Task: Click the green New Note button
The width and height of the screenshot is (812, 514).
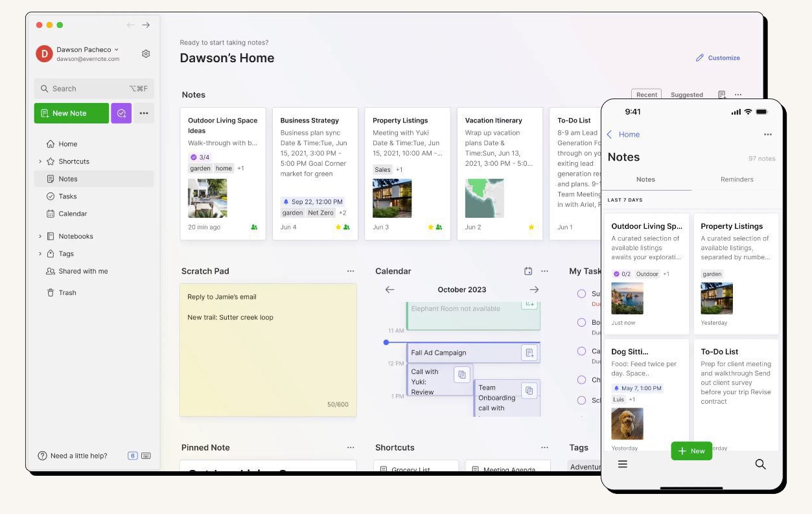Action: click(x=71, y=113)
